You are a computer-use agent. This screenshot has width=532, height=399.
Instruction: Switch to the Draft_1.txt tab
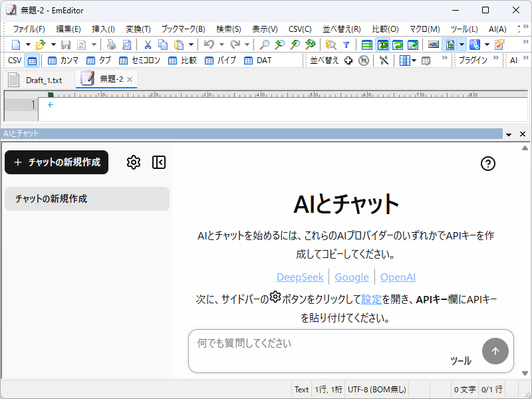[43, 78]
